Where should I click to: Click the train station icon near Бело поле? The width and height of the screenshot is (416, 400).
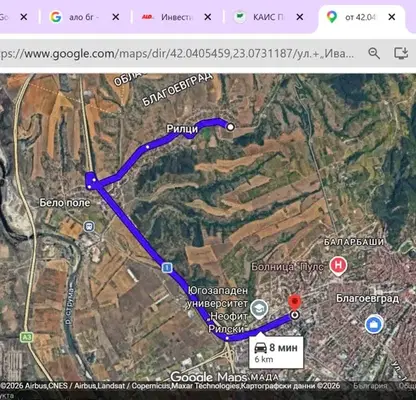[88, 227]
